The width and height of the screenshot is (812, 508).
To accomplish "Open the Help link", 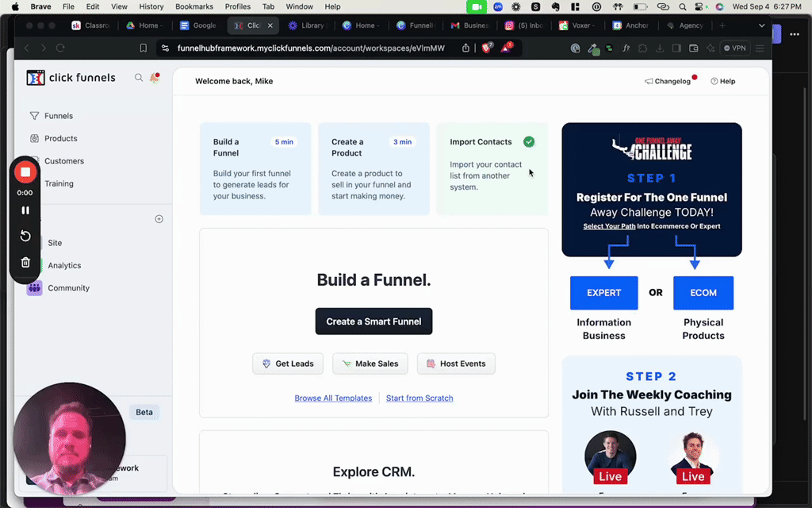I will coord(723,82).
